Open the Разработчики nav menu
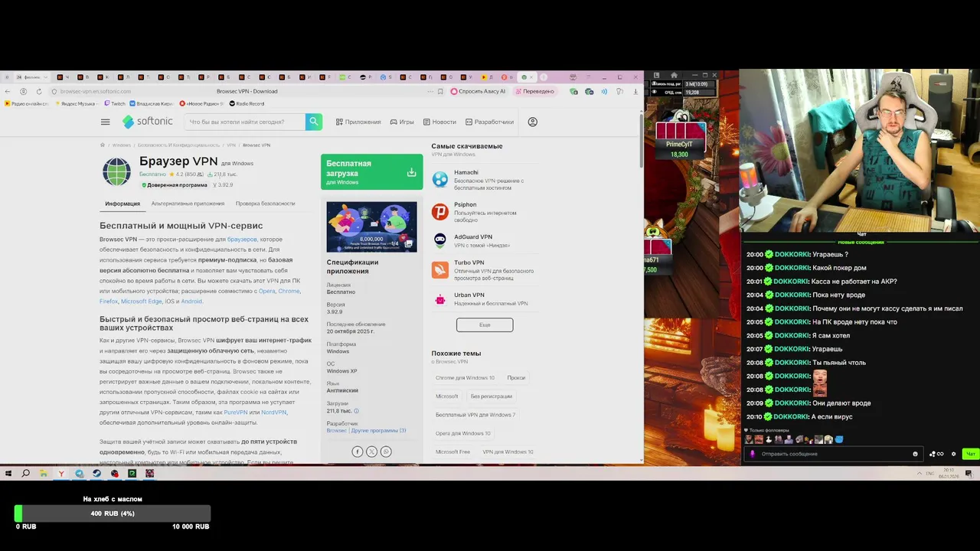The image size is (980, 551). click(x=489, y=122)
